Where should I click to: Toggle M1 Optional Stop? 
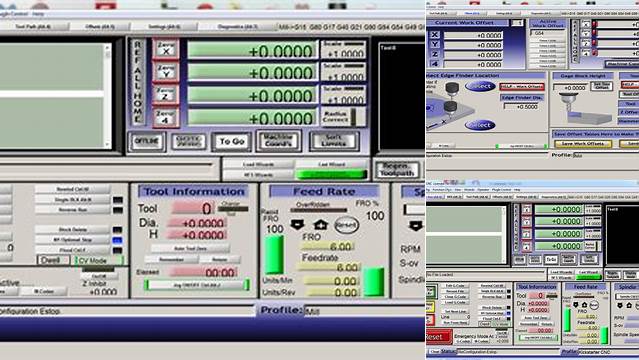73,240
